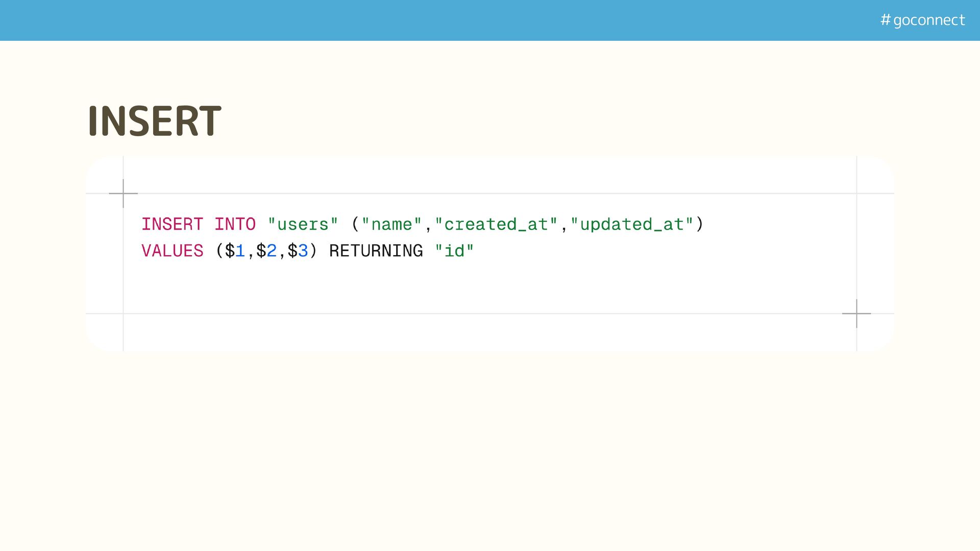Click the RETURNING keyword

[376, 251]
